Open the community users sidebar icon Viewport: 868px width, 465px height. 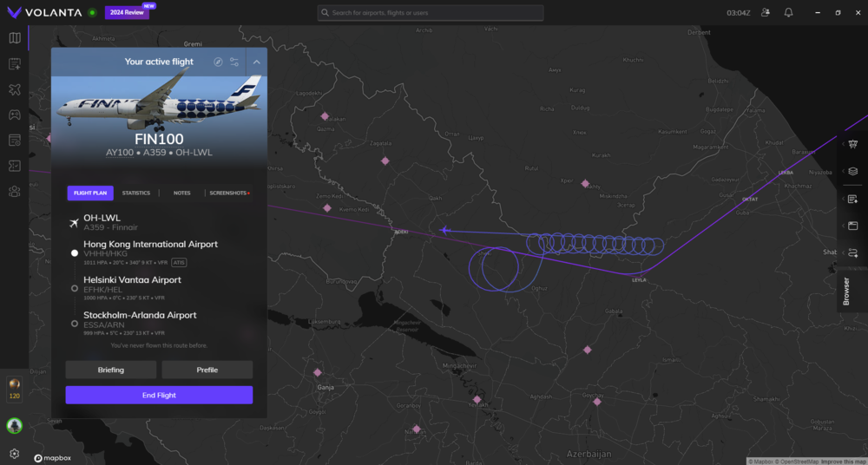(x=14, y=191)
